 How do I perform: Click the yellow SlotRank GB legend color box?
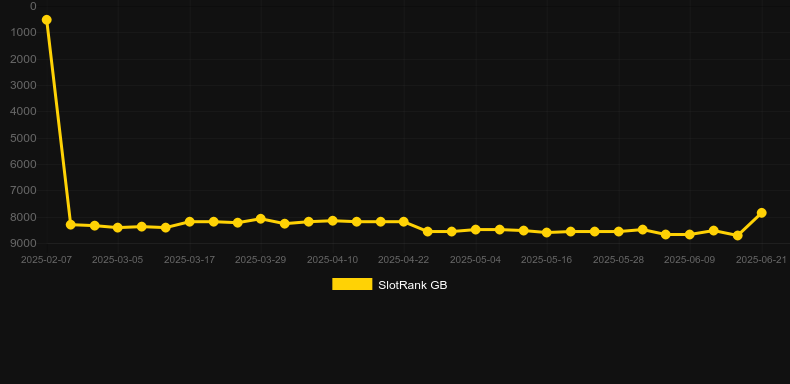tap(352, 285)
